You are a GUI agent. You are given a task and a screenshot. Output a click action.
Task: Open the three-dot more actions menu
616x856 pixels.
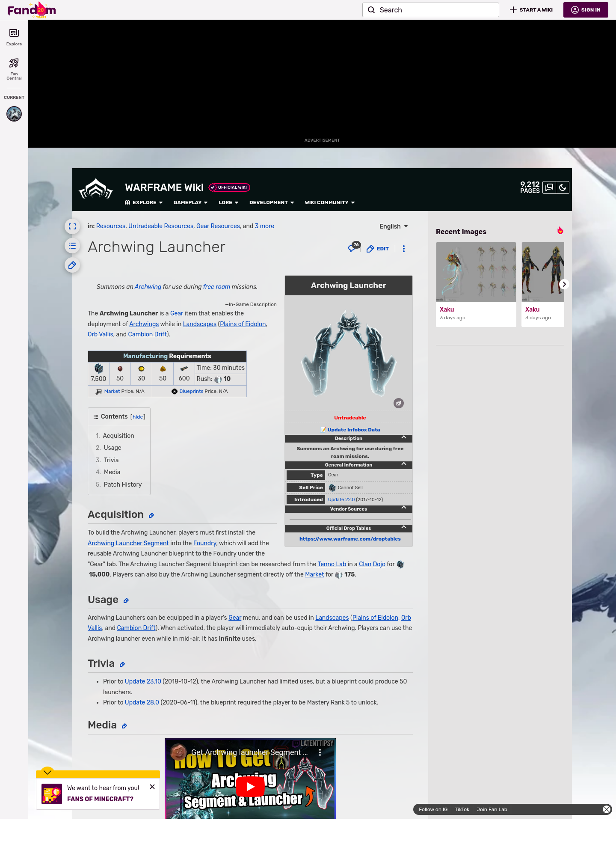click(403, 249)
